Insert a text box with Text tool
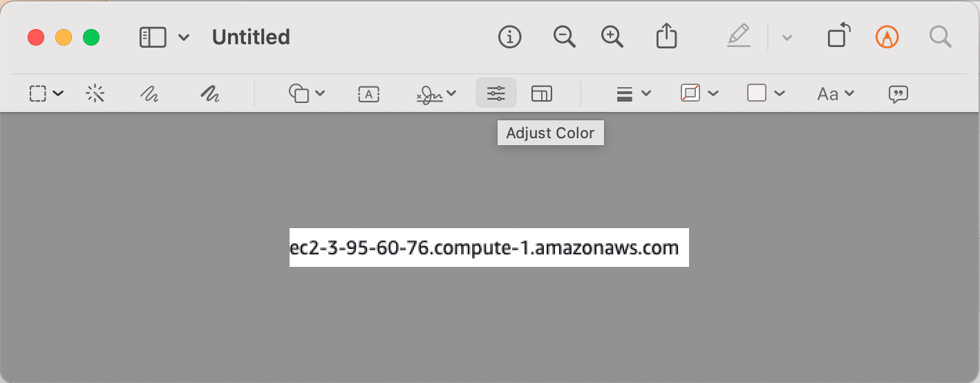Screen dimensions: 980x383 [x=369, y=93]
